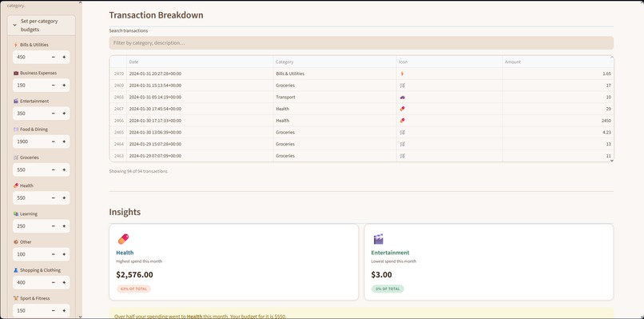Click the $2,576.00 highest spend amount
The height and width of the screenshot is (319, 644).
[x=135, y=274]
